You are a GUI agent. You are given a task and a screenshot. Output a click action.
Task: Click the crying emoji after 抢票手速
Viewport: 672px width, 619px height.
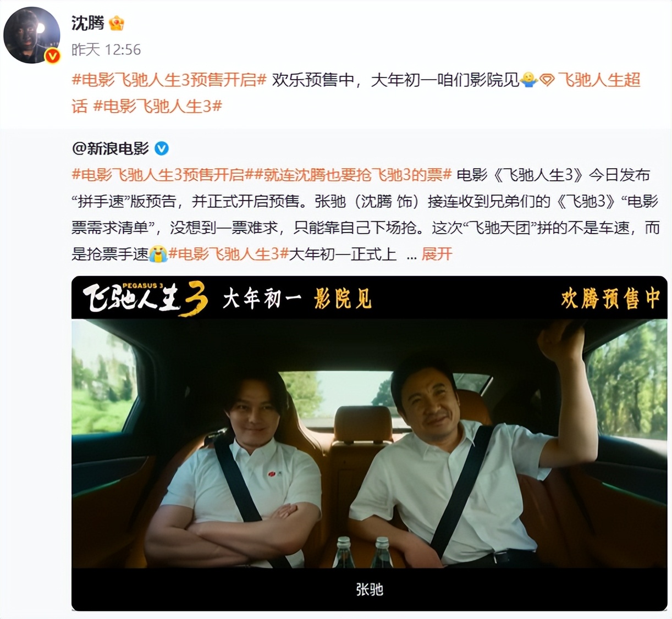[x=158, y=254]
